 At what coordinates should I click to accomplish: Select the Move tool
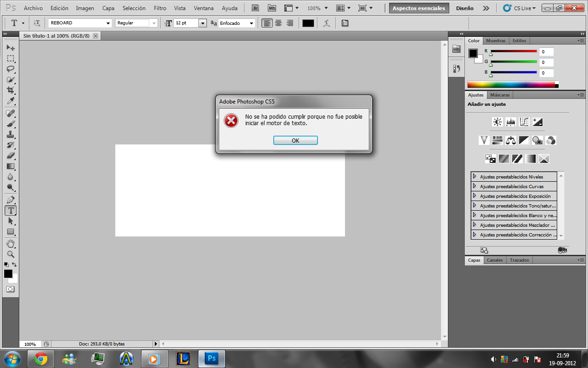10,48
